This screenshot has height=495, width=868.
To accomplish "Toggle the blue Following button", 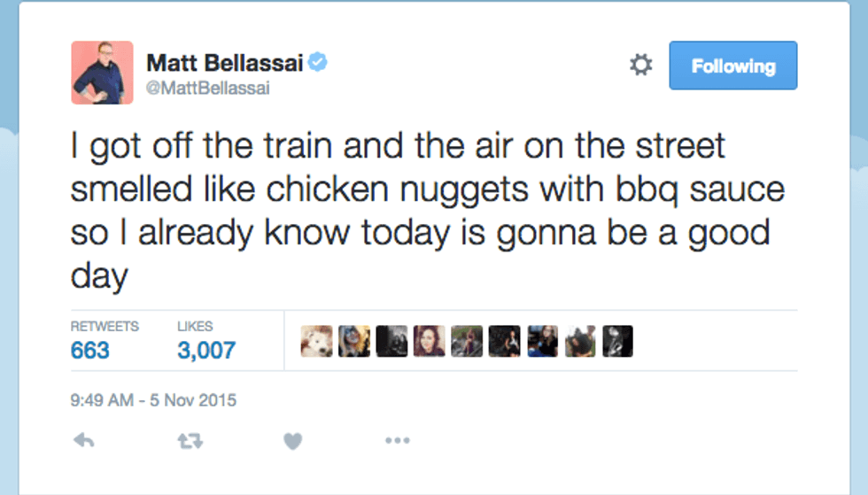I will (x=732, y=66).
